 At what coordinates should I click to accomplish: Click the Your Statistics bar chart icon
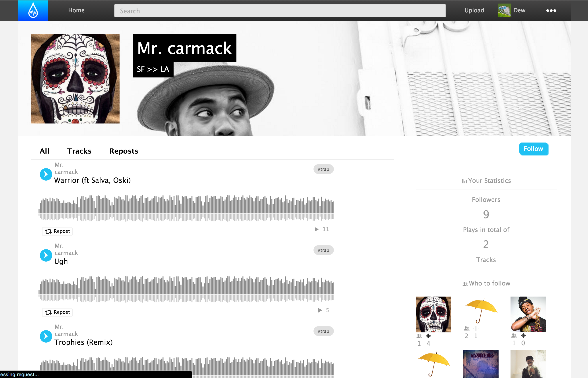coord(464,181)
